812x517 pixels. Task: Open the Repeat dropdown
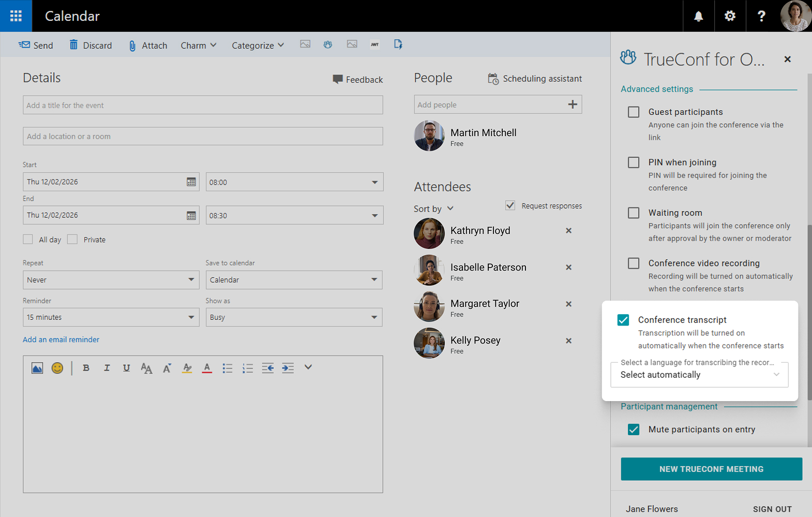coord(111,280)
